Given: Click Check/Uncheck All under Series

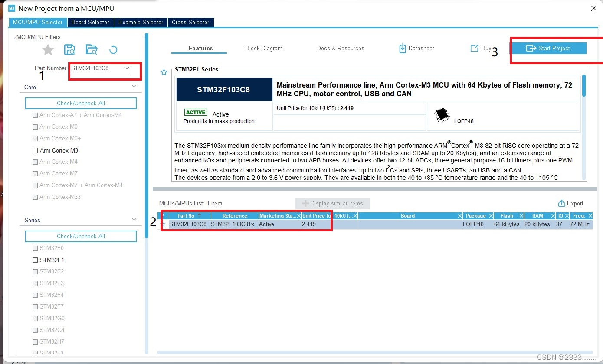Looking at the screenshot, I should coord(81,236).
